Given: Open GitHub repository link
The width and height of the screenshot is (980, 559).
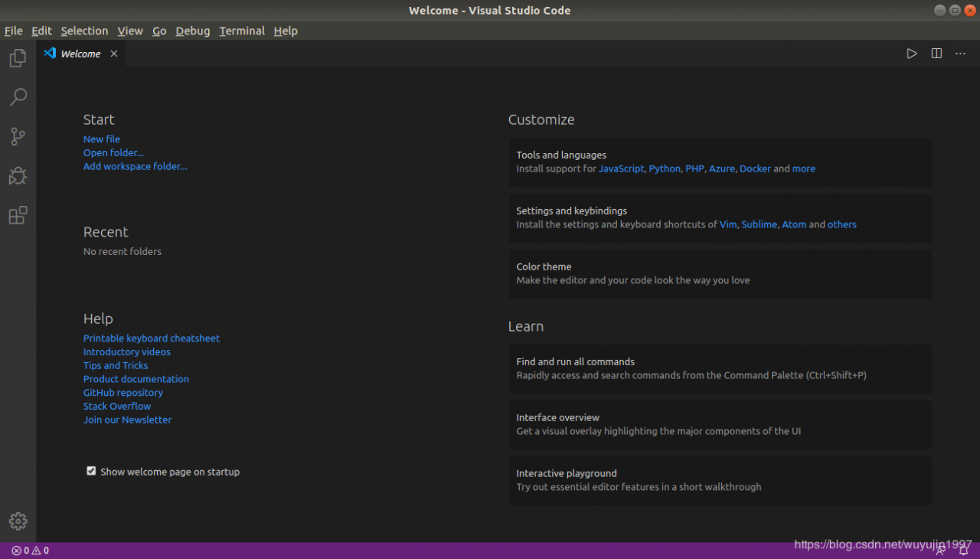Looking at the screenshot, I should coord(123,393).
